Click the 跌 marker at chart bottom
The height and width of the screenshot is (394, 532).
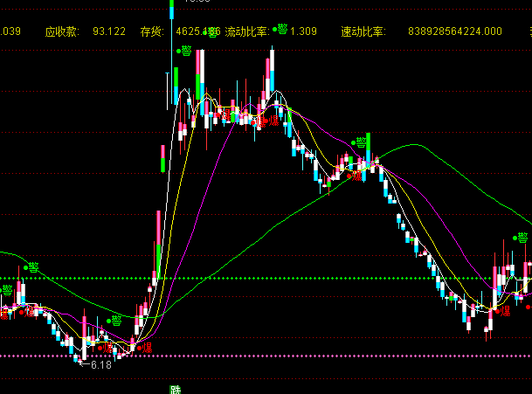tap(175, 390)
